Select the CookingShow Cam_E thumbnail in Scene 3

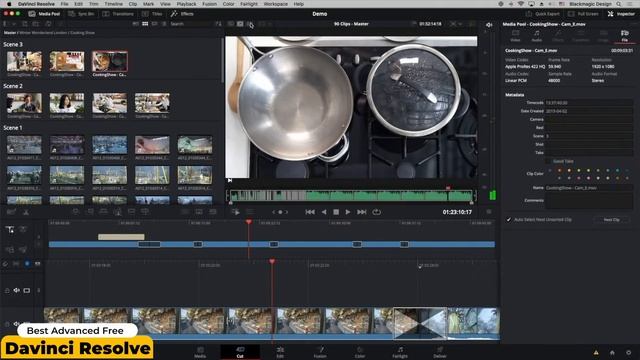click(109, 61)
